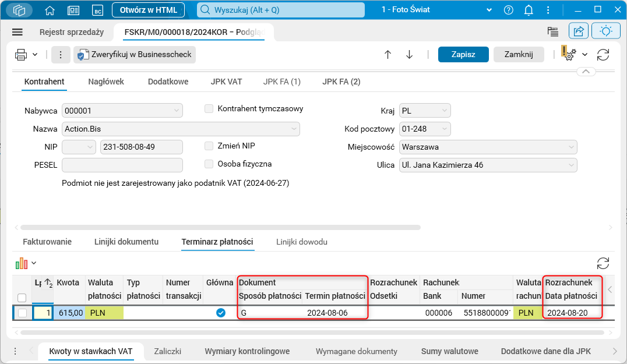Collapse the form with the upward chevron
Screen dimensions: 627x364
[x=587, y=70]
